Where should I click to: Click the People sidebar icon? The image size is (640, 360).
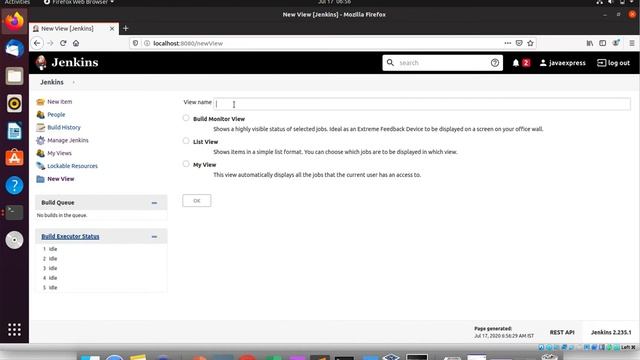tap(40, 115)
